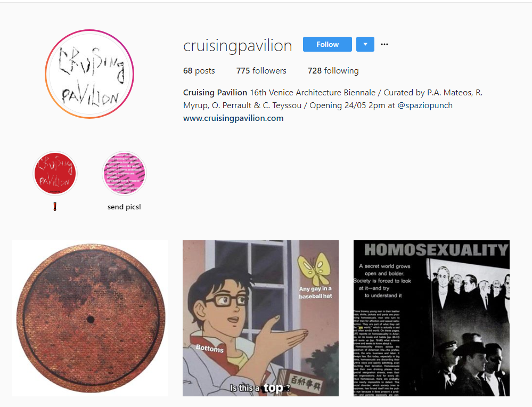Select the 68 posts count
The height and width of the screenshot is (407, 532).
point(199,71)
